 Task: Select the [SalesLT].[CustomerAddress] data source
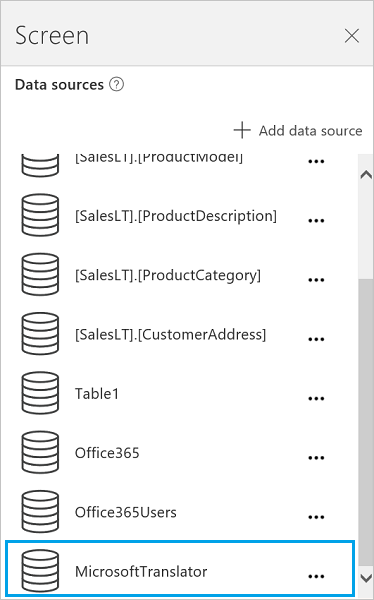click(x=170, y=334)
